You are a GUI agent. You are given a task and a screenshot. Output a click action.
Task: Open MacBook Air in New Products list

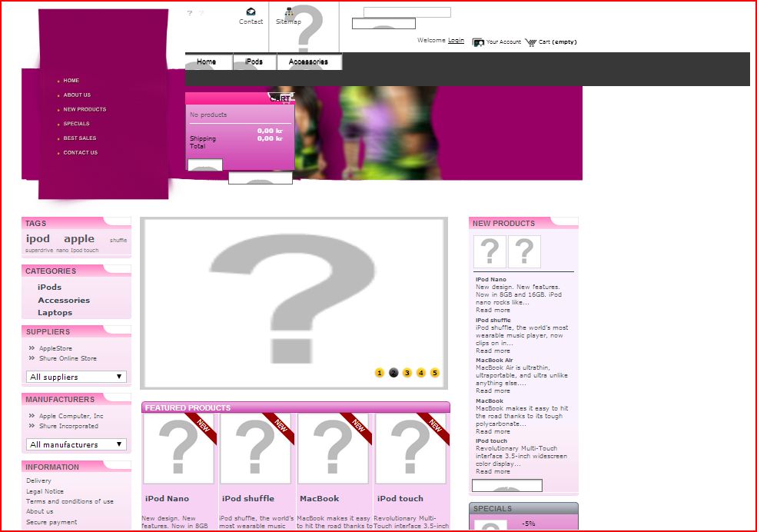(x=494, y=360)
